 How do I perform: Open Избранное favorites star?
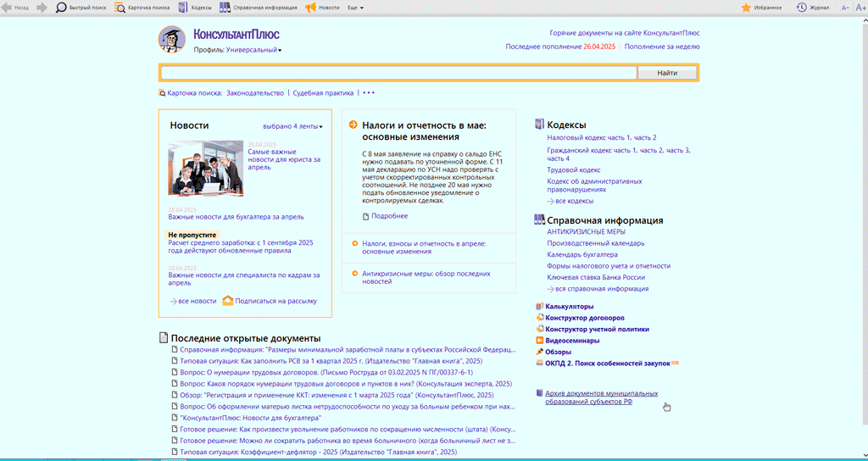(x=761, y=8)
